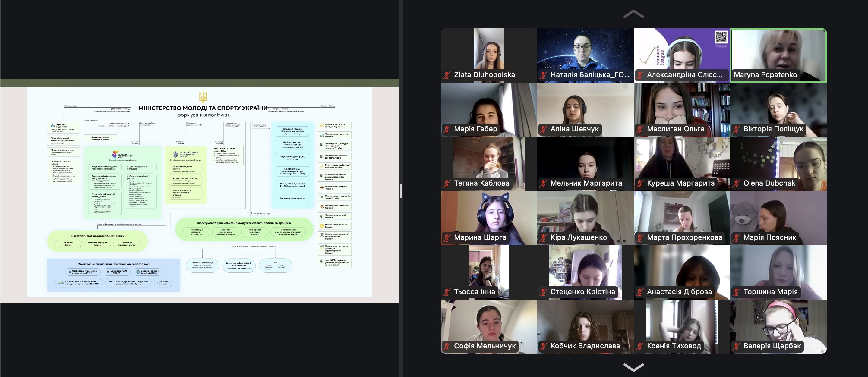This screenshot has height=377, width=868.
Task: Click the Анастасія Діброва name label
Action: pos(679,292)
